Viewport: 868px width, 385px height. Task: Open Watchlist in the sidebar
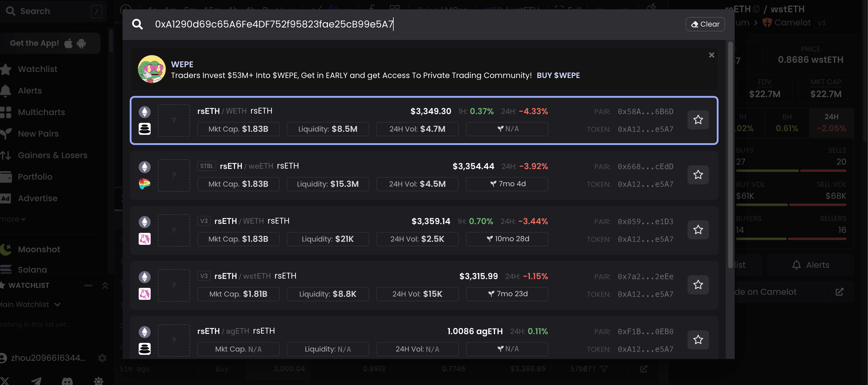37,69
